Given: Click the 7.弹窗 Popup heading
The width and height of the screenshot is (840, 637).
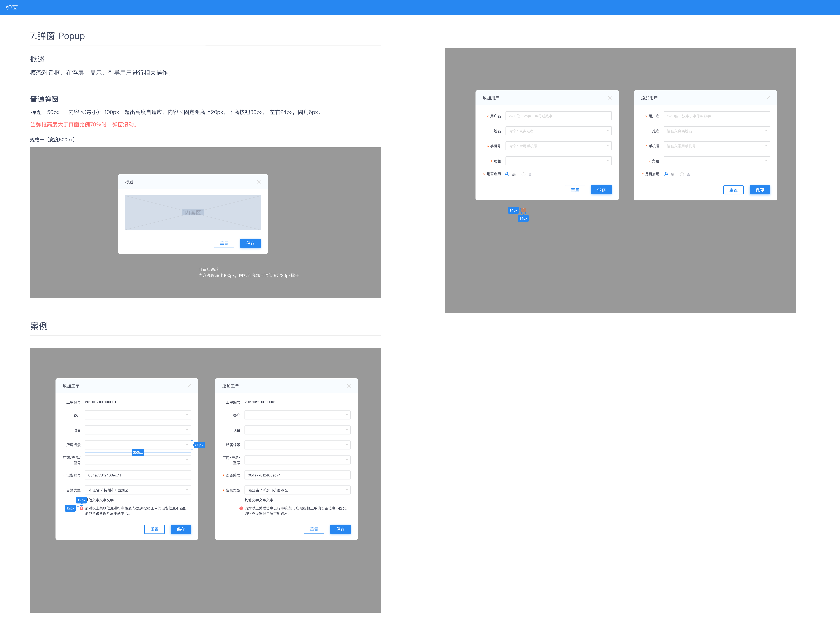Looking at the screenshot, I should click(57, 36).
